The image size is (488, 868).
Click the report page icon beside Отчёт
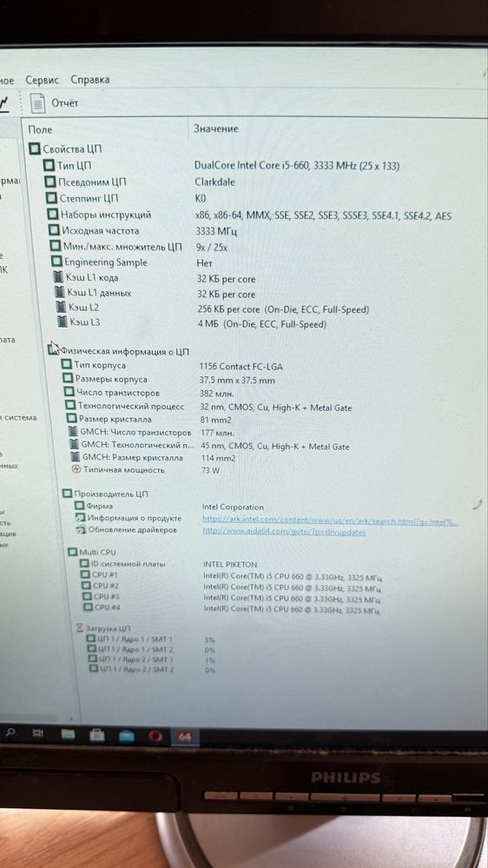point(37,103)
